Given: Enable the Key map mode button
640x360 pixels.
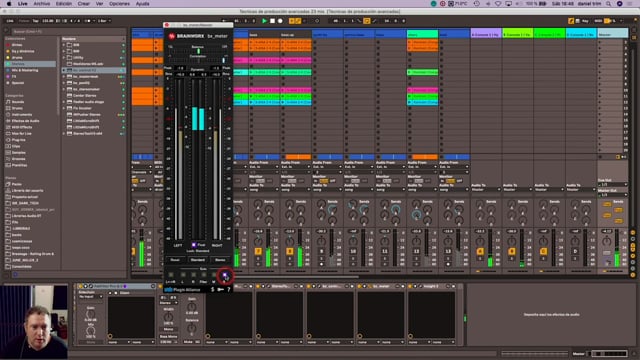Looking at the screenshot, I should [x=585, y=21].
